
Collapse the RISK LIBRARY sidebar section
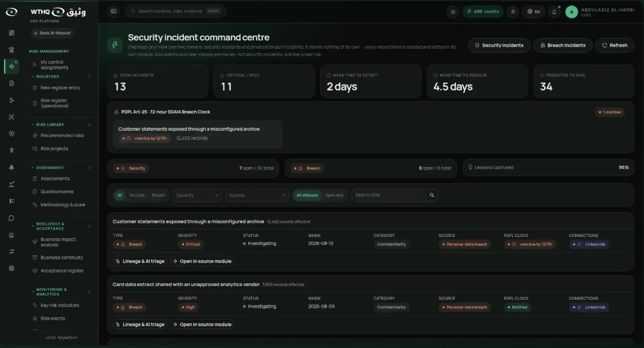coord(62,124)
